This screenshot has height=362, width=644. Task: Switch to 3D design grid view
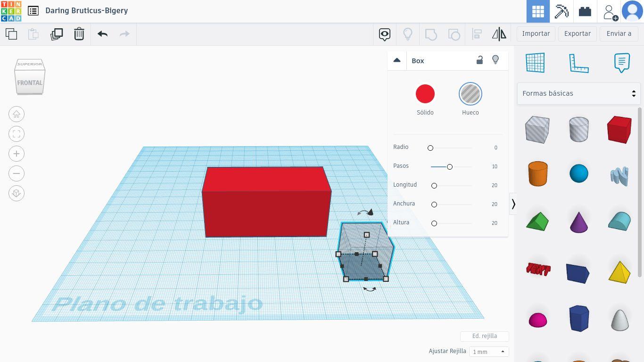click(538, 11)
